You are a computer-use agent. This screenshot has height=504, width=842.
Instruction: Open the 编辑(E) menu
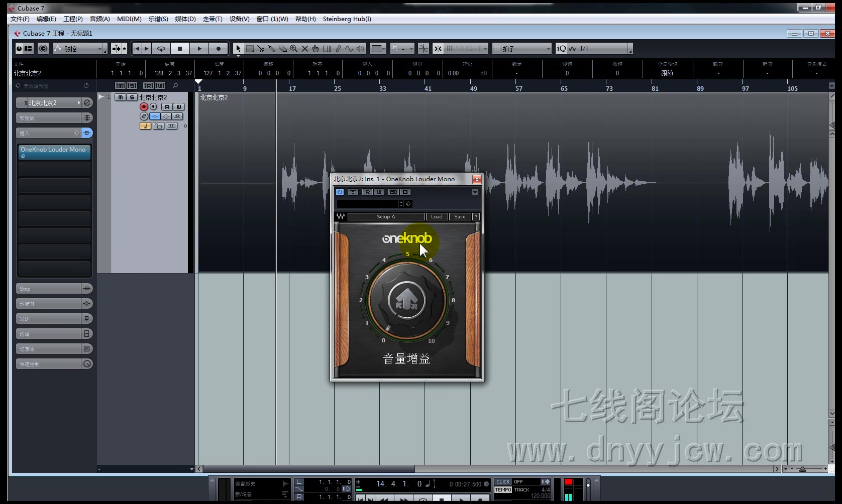click(46, 19)
